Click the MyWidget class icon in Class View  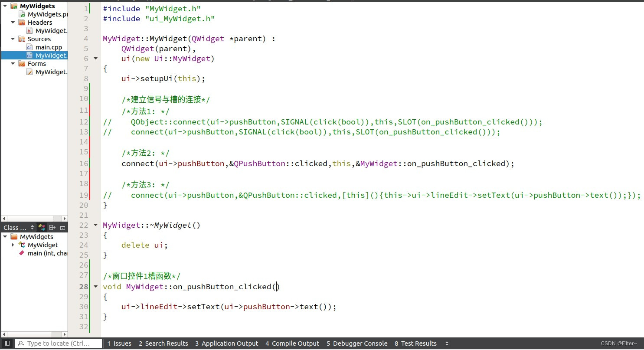(22, 245)
